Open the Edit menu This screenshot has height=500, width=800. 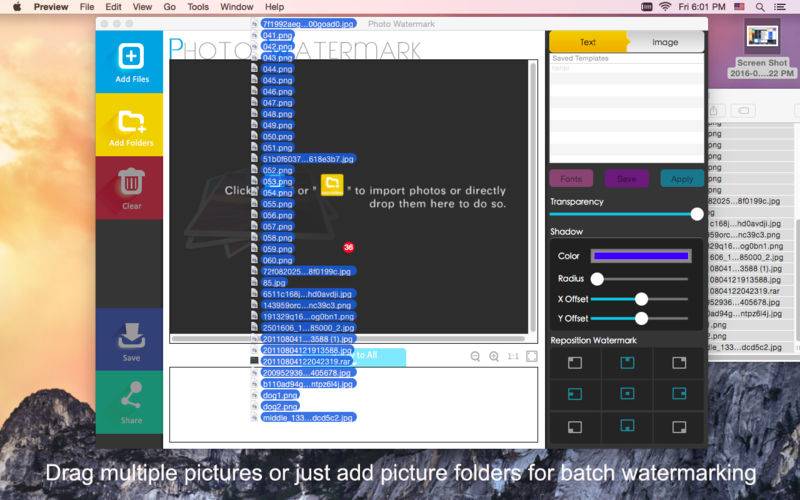point(113,7)
